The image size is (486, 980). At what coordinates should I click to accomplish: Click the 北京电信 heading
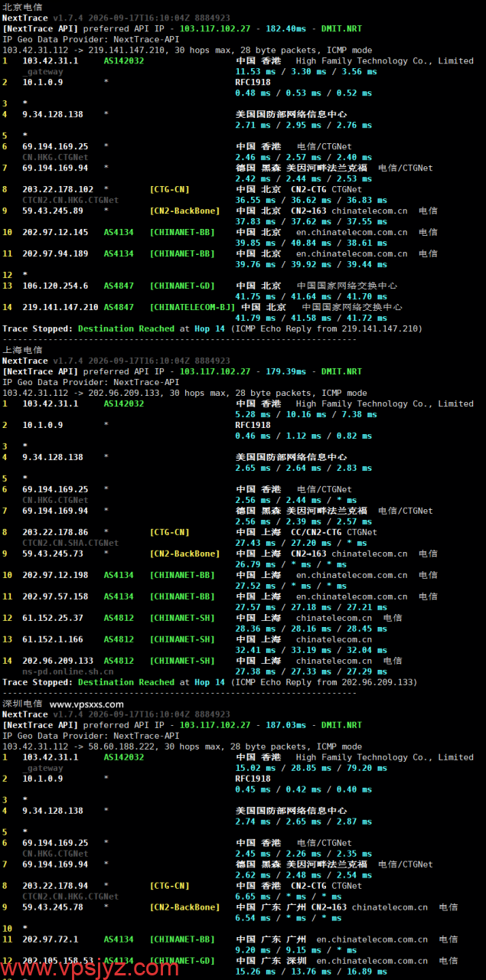click(22, 7)
